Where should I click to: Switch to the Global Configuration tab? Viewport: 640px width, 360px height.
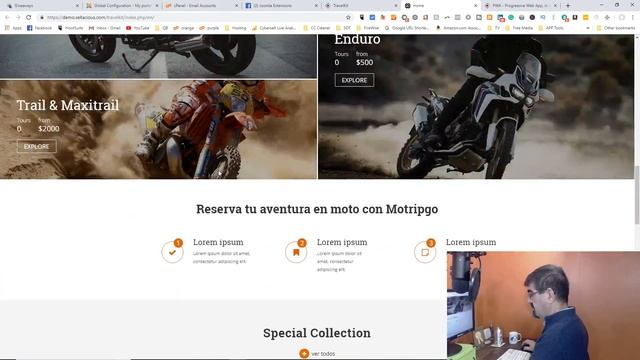point(121,6)
